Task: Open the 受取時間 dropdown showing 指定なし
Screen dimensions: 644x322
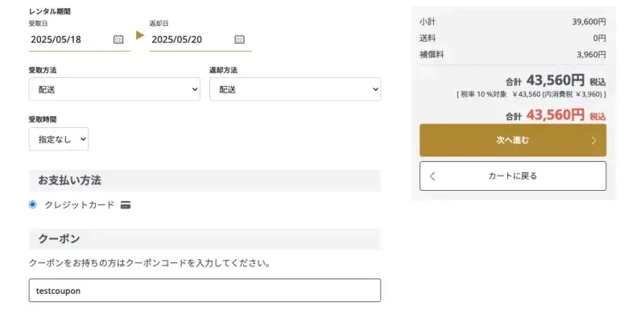Action: pos(58,139)
